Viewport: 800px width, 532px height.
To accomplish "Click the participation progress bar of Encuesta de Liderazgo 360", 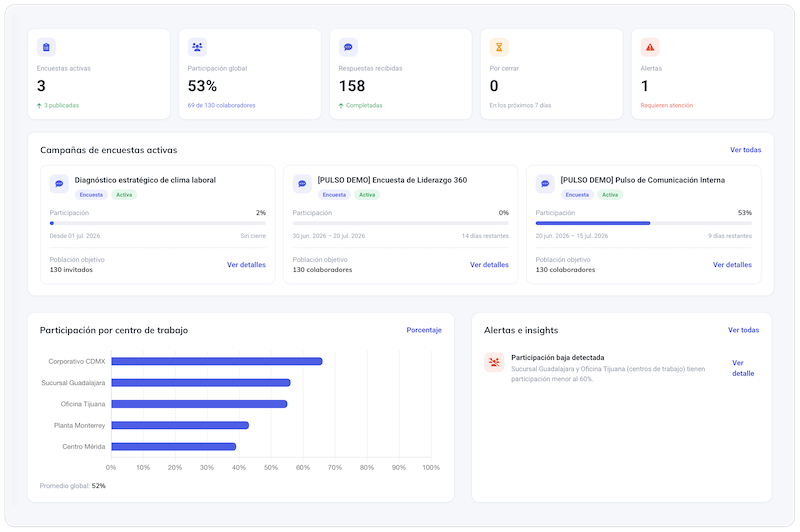I will tap(401, 223).
